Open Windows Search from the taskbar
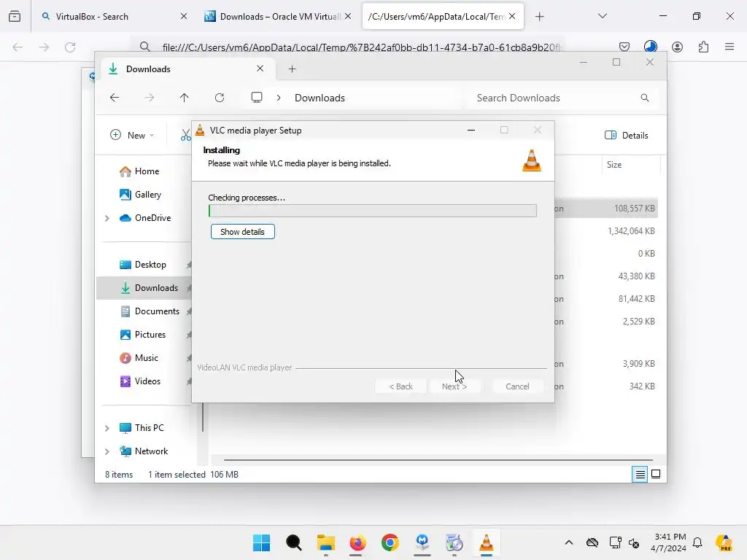The image size is (747, 560). click(x=293, y=542)
